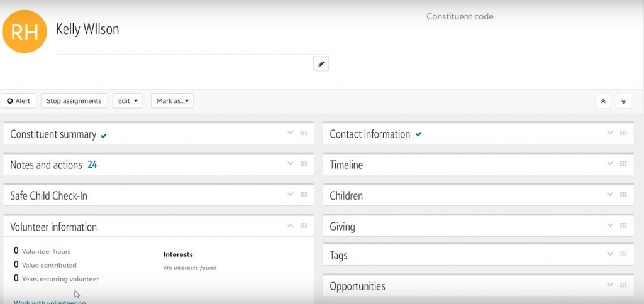Screen dimensions: 644x304
Task: Click the grid handle icon on Volunteer information
Action: (304, 225)
